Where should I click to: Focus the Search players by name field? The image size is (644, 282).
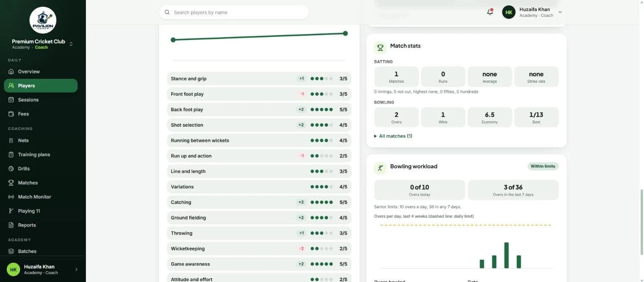234,12
